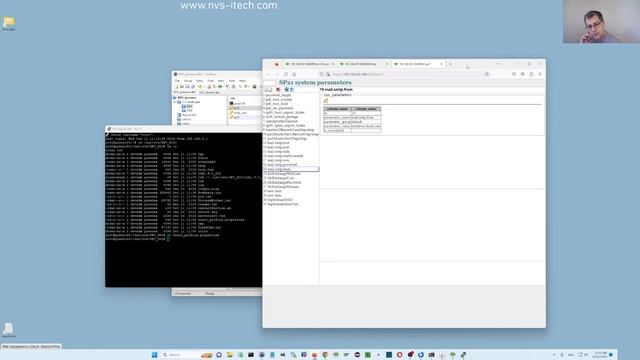Select the highlighted mail.smtp.from list entry
The height and width of the screenshot is (360, 640).
(x=291, y=169)
